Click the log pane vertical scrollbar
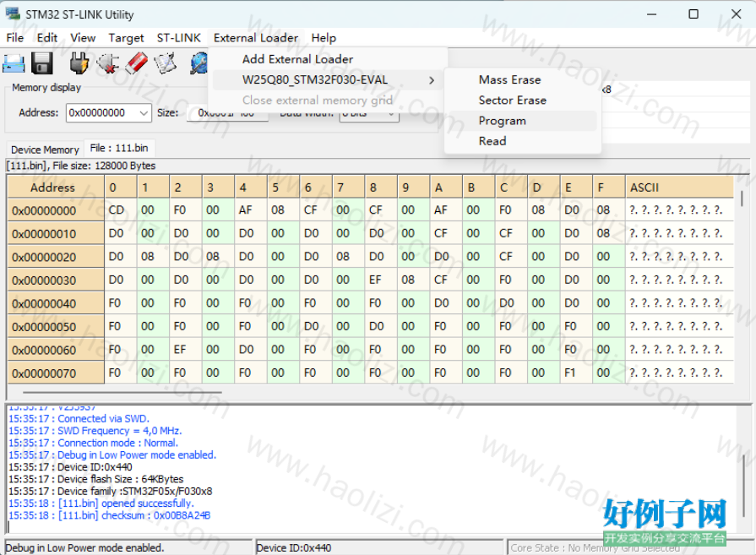 743,486
